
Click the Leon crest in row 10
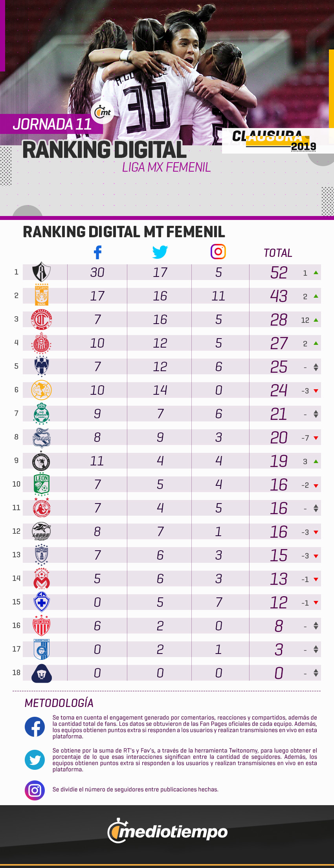(x=42, y=484)
